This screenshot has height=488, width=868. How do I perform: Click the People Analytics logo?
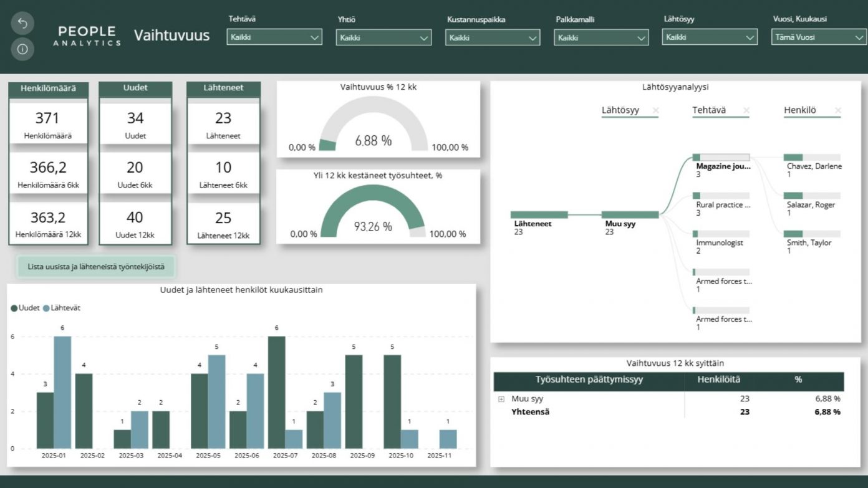tap(87, 36)
